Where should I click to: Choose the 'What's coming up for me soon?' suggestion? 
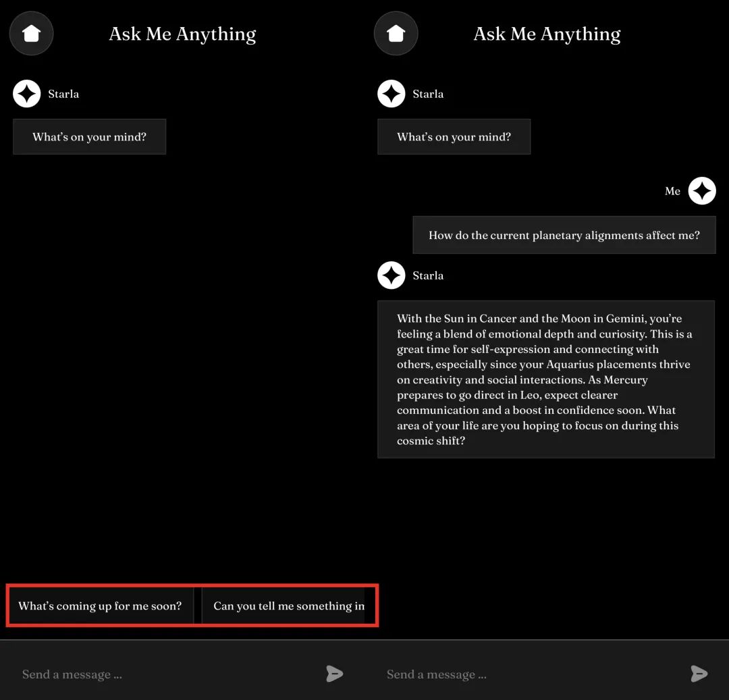101,605
